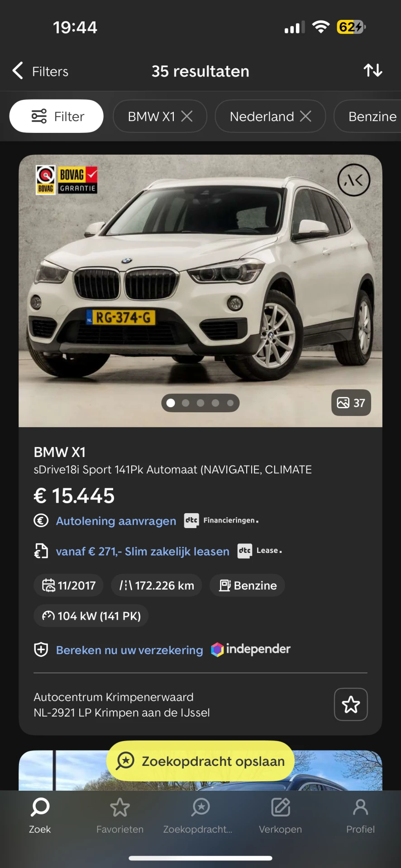Save the search with Zoekopdracht opslaan

pyautogui.click(x=200, y=761)
